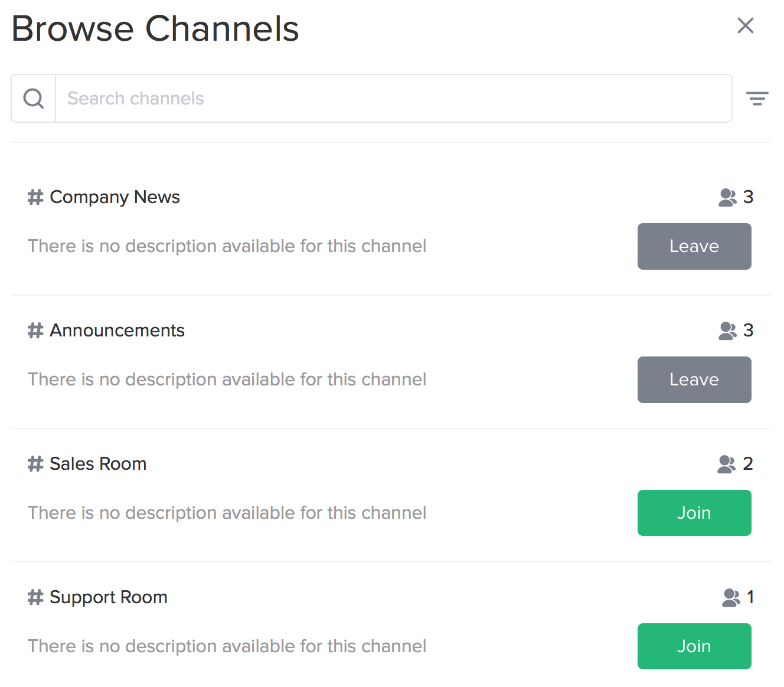
Task: Dismiss the Browse Channels dialog
Action: pyautogui.click(x=746, y=25)
